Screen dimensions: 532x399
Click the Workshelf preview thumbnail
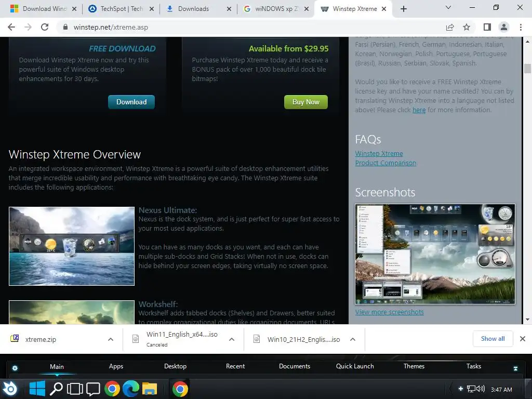pos(72,312)
